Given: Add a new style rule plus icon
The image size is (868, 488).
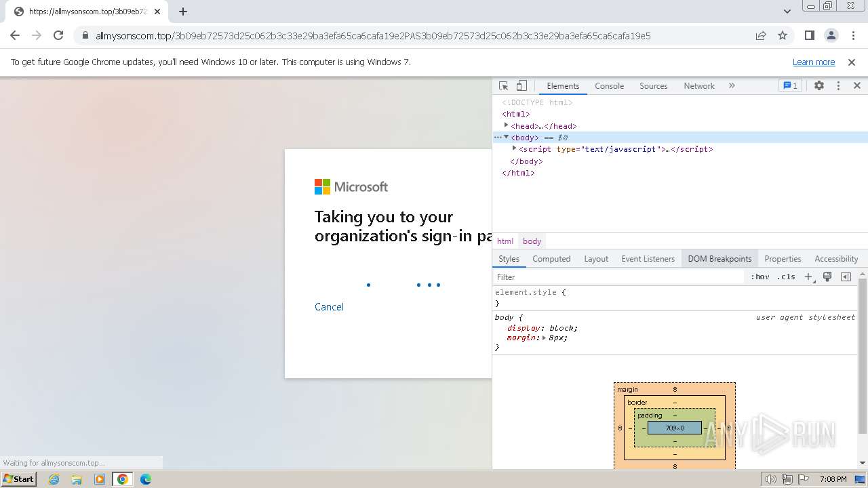Looking at the screenshot, I should point(808,277).
